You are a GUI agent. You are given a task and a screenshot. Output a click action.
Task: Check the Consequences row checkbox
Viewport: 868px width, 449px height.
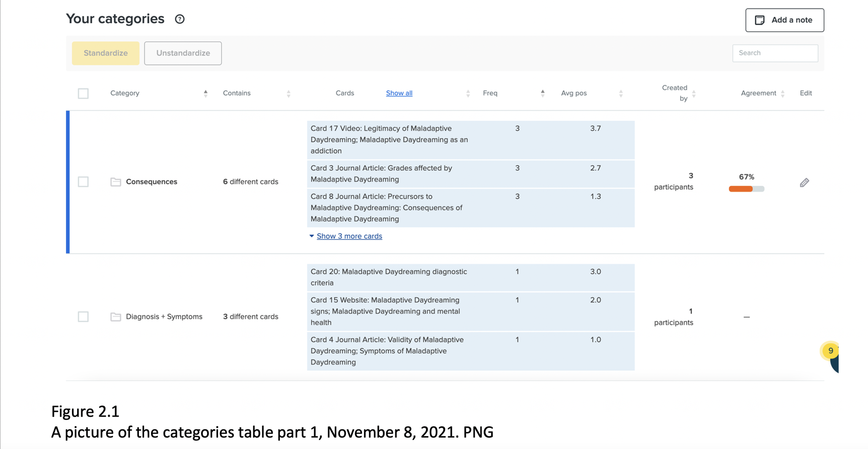(x=83, y=182)
